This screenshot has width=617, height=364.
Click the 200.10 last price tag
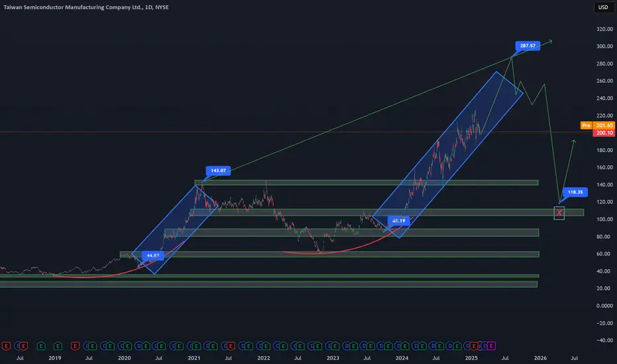[604, 132]
